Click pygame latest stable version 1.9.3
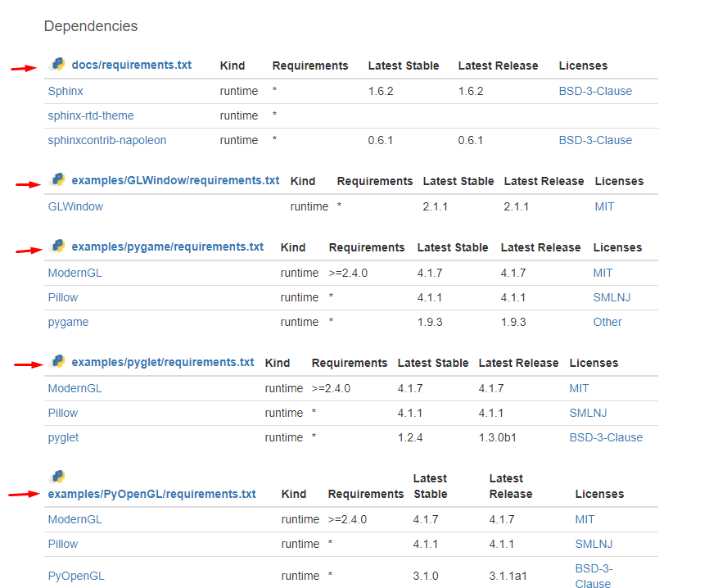The width and height of the screenshot is (718, 588). [430, 323]
